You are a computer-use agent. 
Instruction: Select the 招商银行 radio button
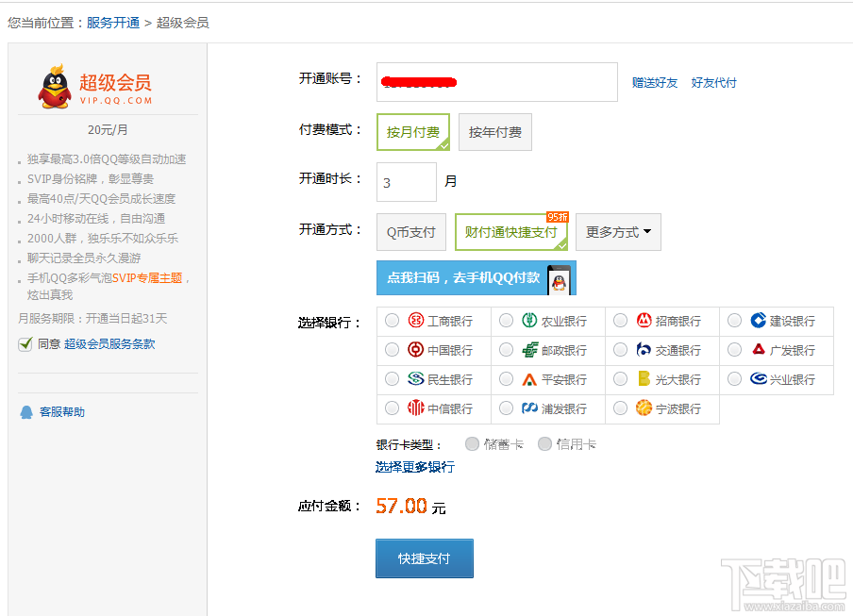[x=620, y=321]
